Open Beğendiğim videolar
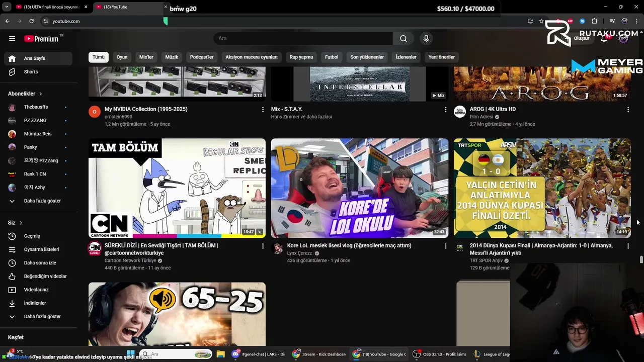Viewport: 644px width, 362px height. coord(38,276)
